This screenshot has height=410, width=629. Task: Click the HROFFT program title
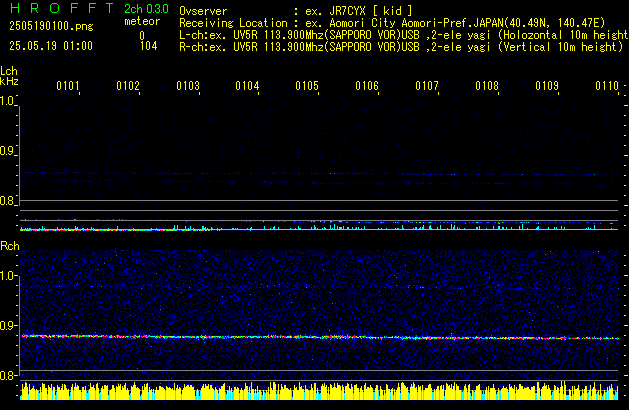coord(62,8)
